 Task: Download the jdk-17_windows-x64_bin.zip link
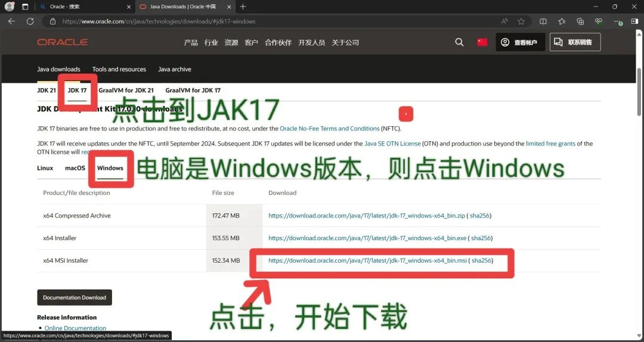click(367, 216)
